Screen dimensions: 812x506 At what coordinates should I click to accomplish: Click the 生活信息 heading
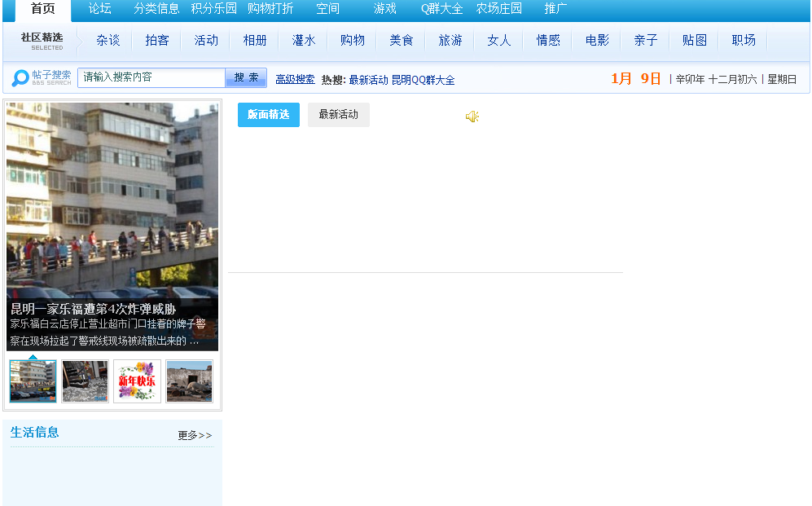[x=35, y=432]
